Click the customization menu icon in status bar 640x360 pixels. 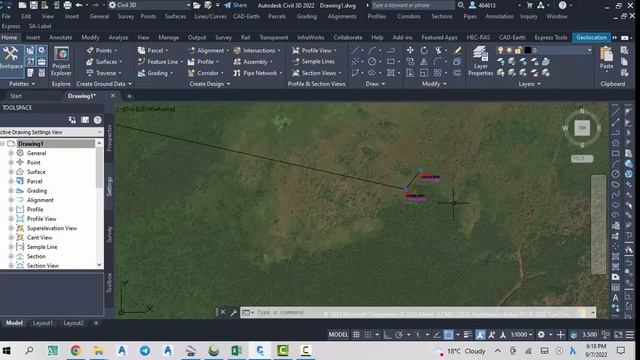pos(630,335)
